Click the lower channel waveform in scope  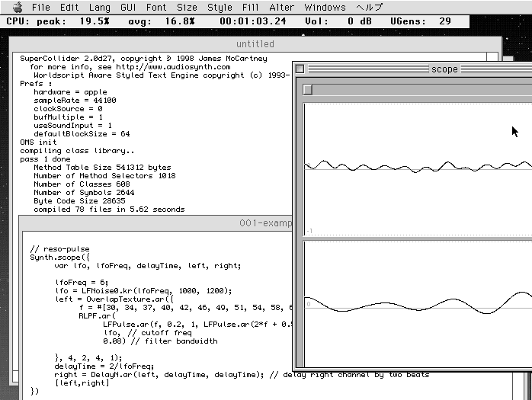[418, 304]
